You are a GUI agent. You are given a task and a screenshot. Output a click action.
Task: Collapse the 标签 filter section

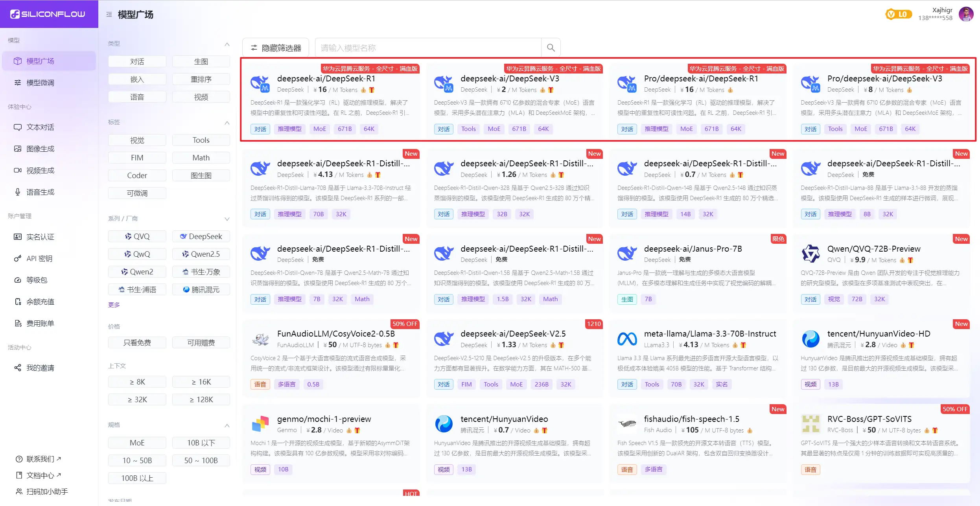[x=227, y=123]
